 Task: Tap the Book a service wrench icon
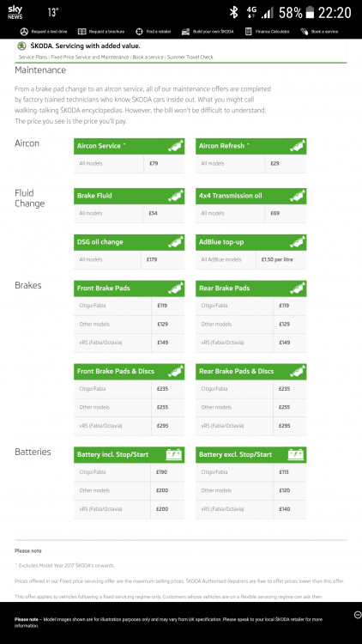tap(305, 32)
